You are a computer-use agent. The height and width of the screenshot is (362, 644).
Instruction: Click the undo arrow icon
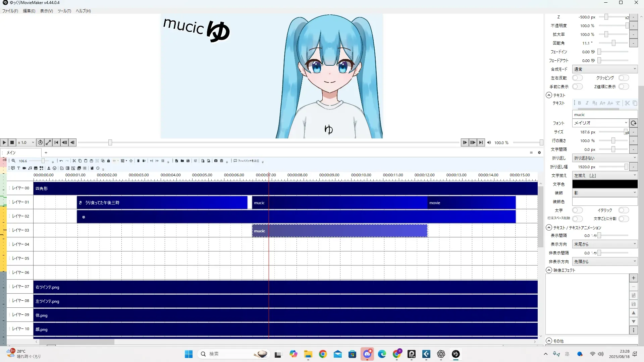[61, 161]
